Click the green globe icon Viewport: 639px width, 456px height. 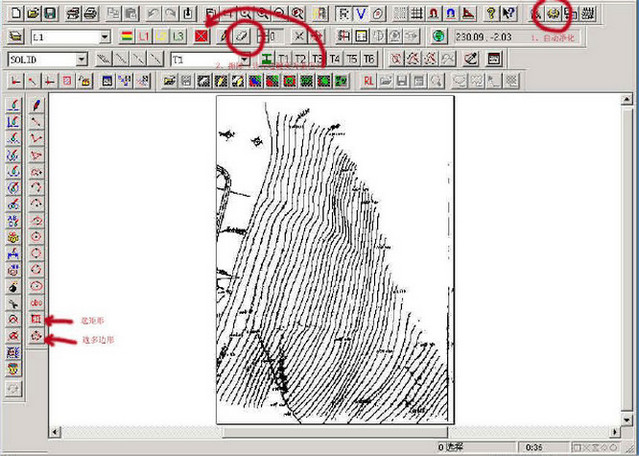438,37
